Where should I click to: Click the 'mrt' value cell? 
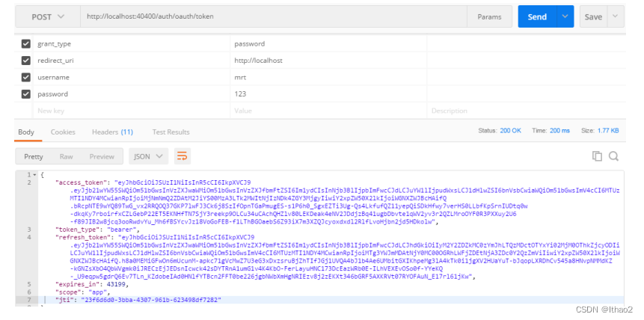click(x=328, y=77)
